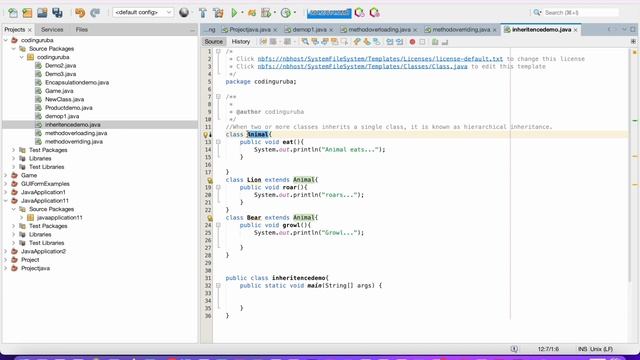Select Encapsulationdemo.java in project tree
The image size is (640, 360).
[77, 82]
